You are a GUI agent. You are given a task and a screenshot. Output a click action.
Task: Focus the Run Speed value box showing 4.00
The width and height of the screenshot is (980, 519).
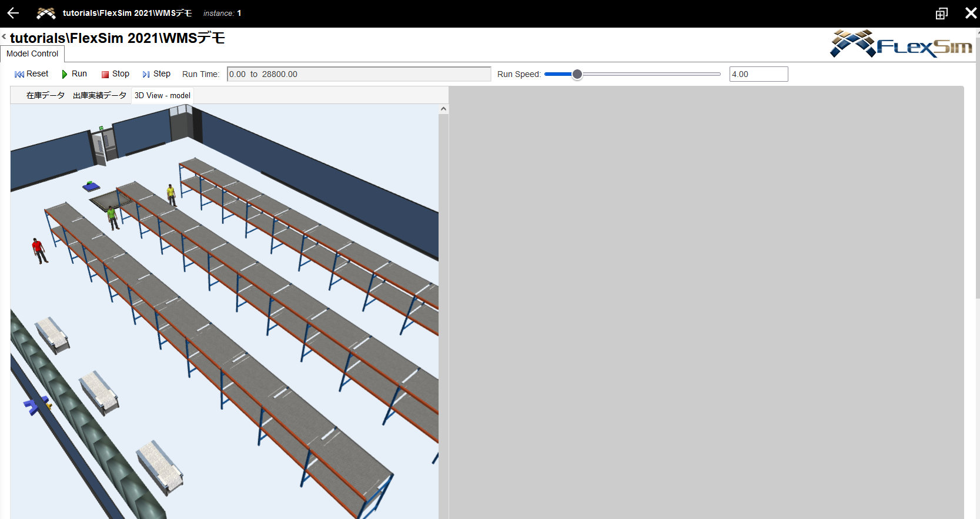758,74
